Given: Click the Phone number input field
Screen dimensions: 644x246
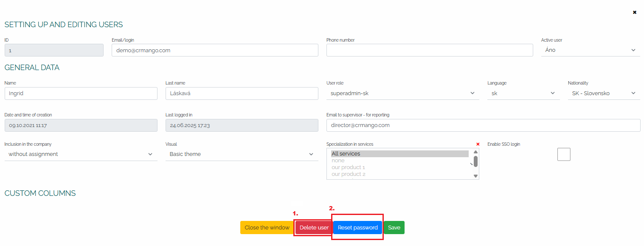Looking at the screenshot, I should (x=430, y=50).
